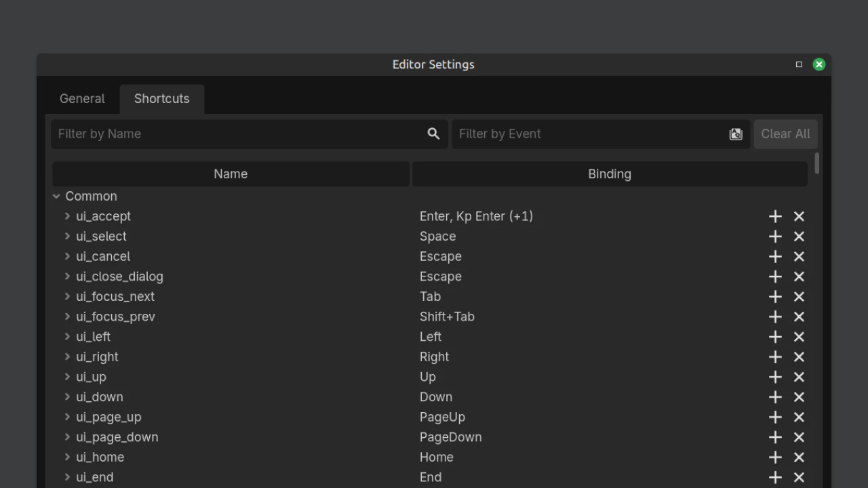The image size is (868, 488).
Task: Collapse the Common category
Action: [x=56, y=197]
